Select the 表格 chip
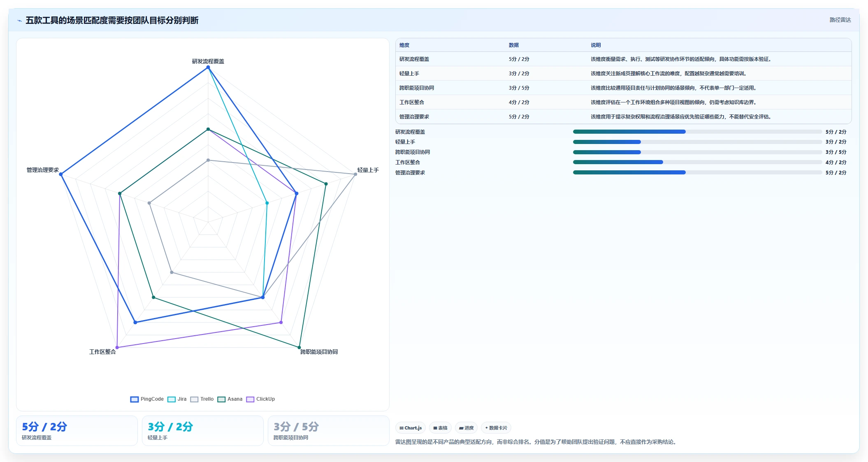The height and width of the screenshot is (462, 868). (440, 428)
